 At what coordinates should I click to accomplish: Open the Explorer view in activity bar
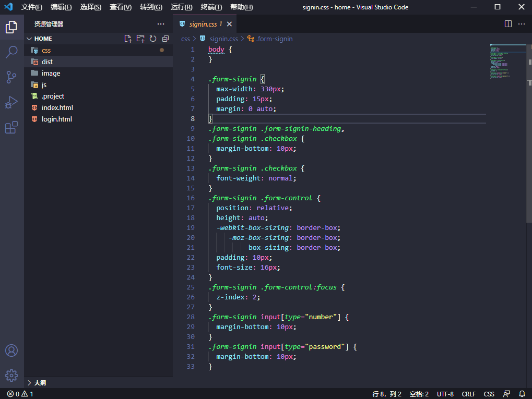tap(11, 27)
